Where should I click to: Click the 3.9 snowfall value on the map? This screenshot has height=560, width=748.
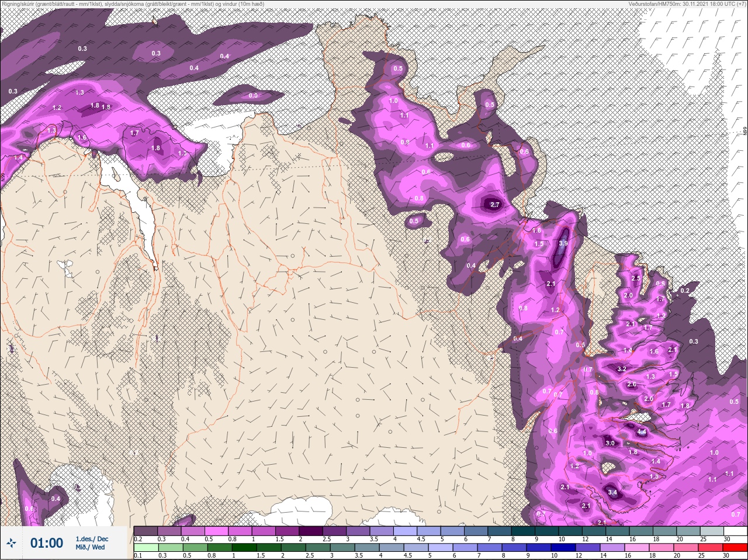[563, 244]
